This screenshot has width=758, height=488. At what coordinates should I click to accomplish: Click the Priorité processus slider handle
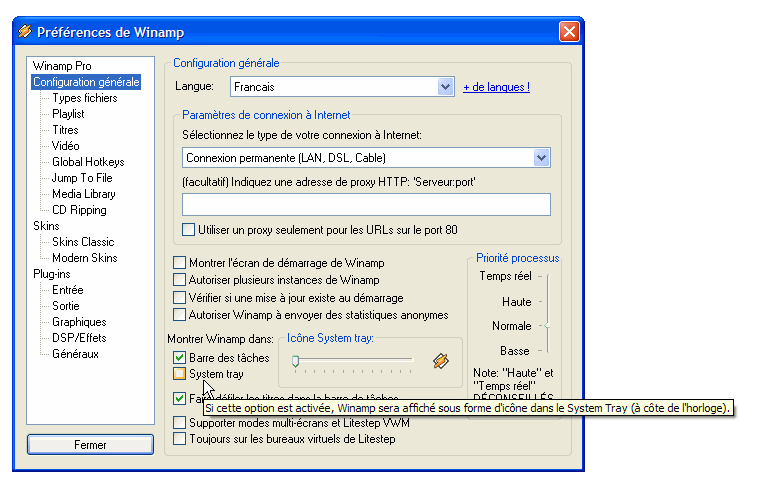pyautogui.click(x=547, y=326)
